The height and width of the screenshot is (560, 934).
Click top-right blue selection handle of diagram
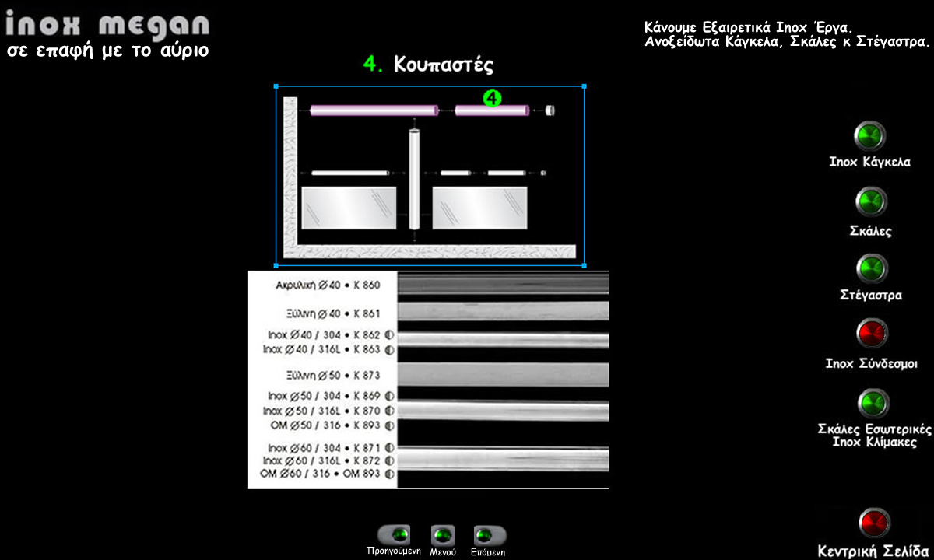[584, 86]
